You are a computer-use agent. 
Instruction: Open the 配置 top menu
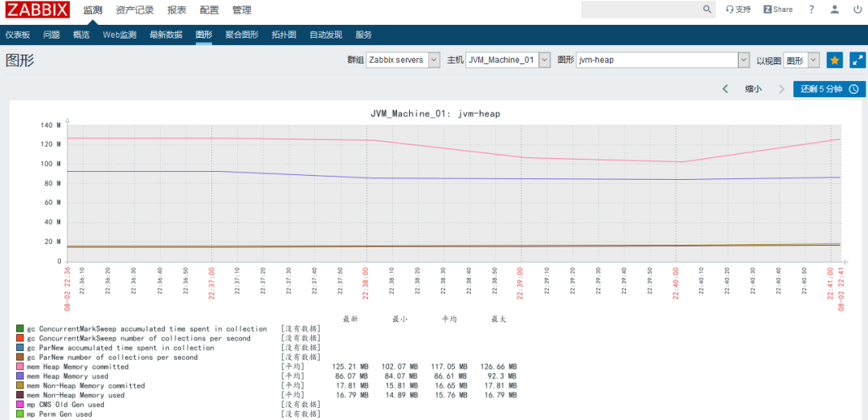[x=209, y=10]
